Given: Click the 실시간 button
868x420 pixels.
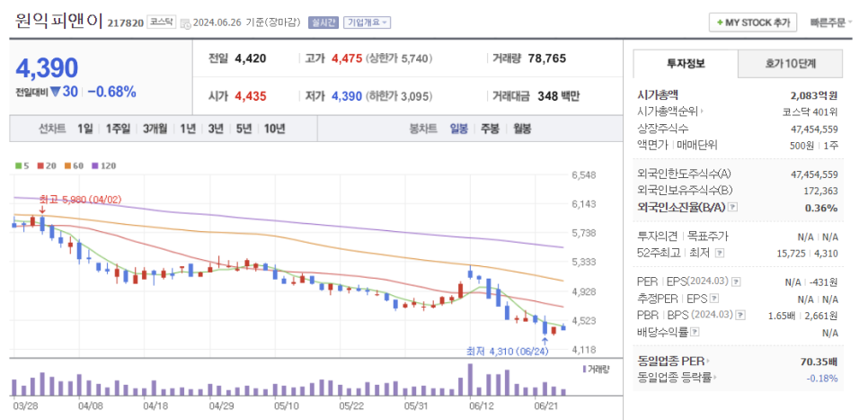Looking at the screenshot, I should (x=323, y=22).
